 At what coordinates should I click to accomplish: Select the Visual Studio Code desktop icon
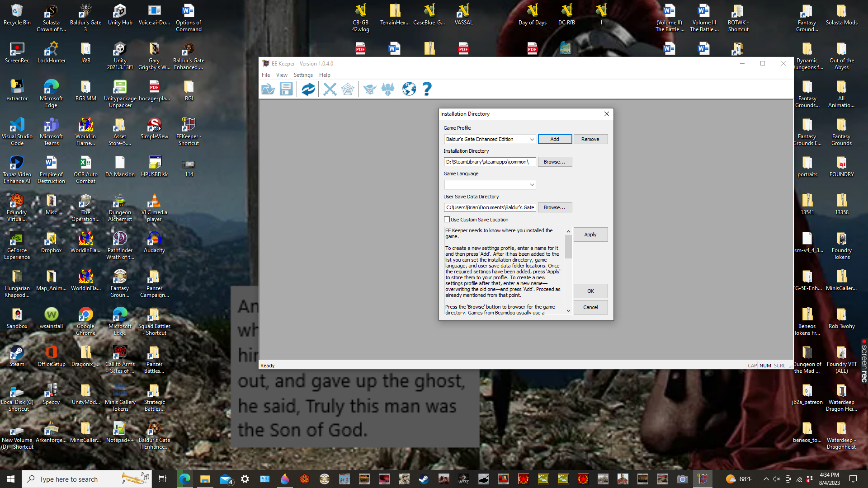(x=17, y=131)
